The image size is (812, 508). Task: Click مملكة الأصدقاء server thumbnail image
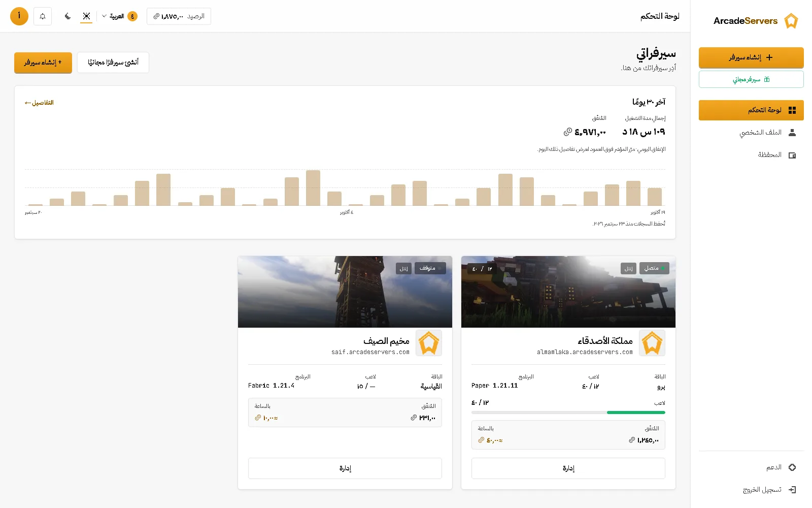(568, 292)
